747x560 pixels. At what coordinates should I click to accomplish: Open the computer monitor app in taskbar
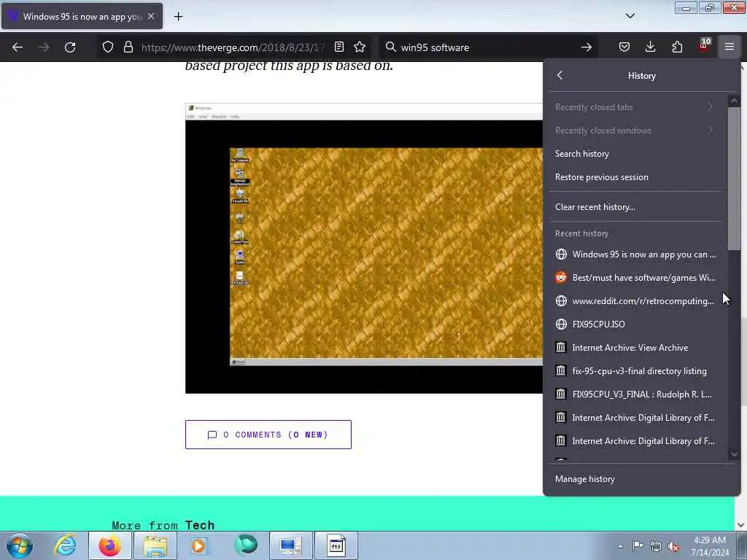[x=291, y=545]
